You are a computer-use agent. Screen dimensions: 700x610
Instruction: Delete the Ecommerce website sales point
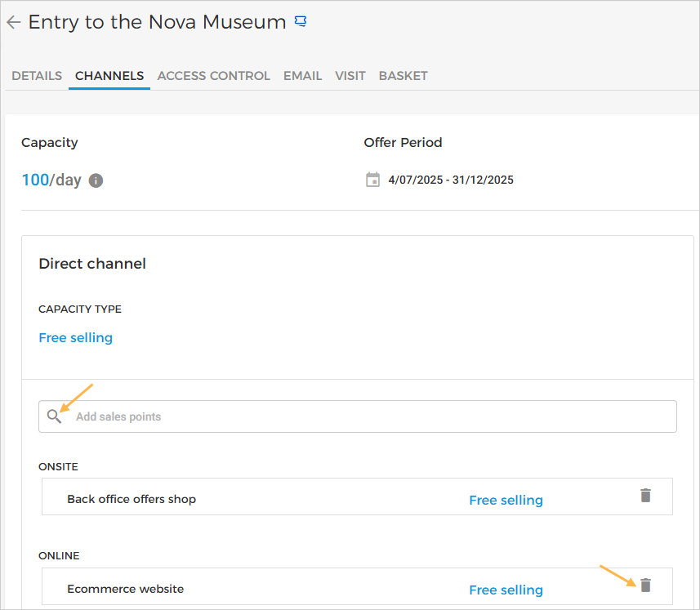(x=645, y=586)
